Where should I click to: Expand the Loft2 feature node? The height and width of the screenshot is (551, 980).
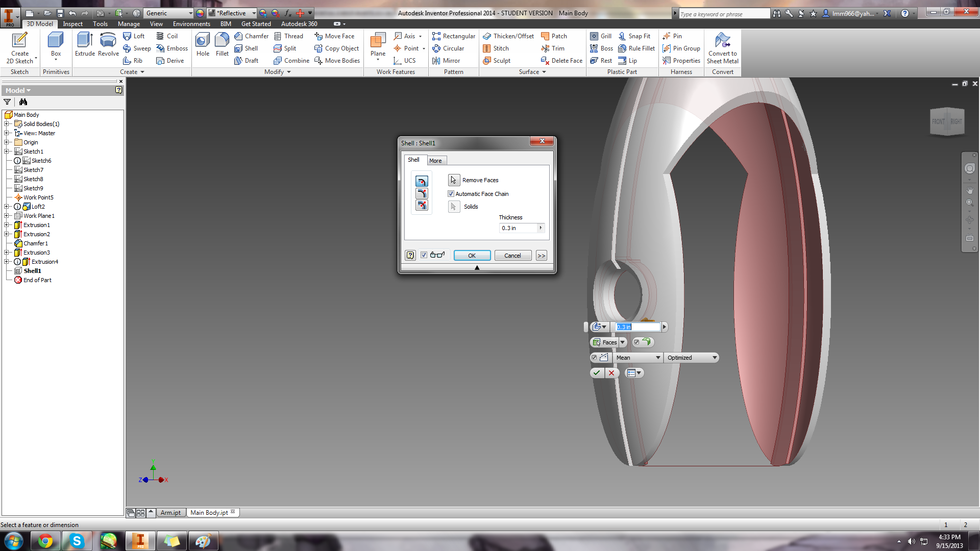point(7,207)
